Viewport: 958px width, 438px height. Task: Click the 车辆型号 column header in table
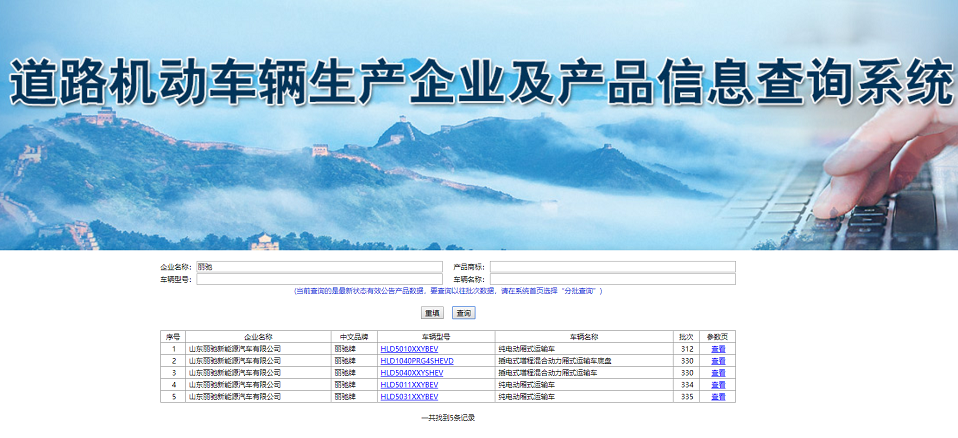pyautogui.click(x=436, y=337)
